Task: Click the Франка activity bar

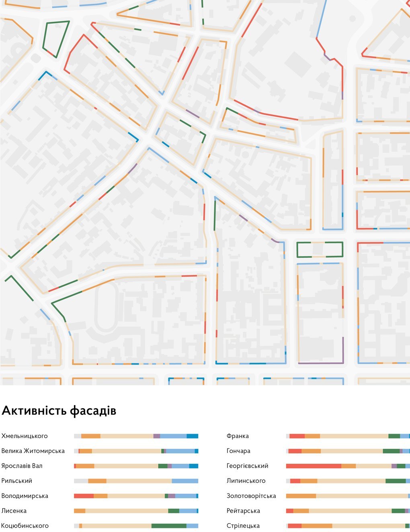Action: (348, 436)
